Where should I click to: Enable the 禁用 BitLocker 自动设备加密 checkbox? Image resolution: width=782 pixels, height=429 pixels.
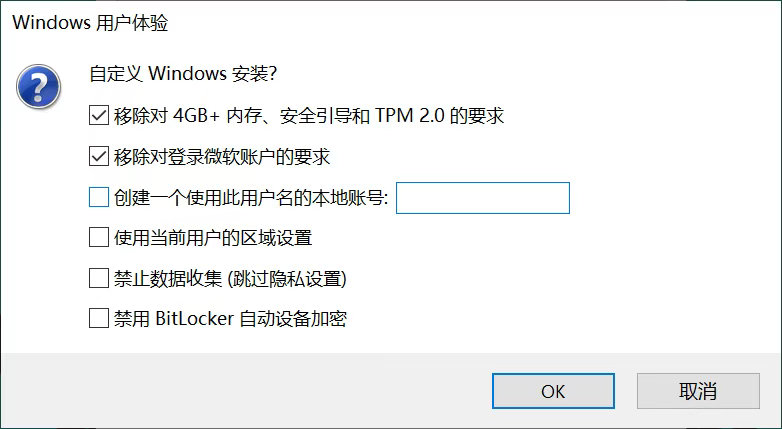pos(98,319)
